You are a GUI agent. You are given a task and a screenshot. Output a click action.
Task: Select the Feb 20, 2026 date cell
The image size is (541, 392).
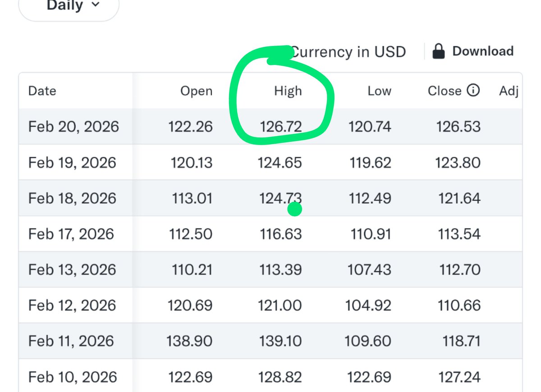tap(73, 127)
